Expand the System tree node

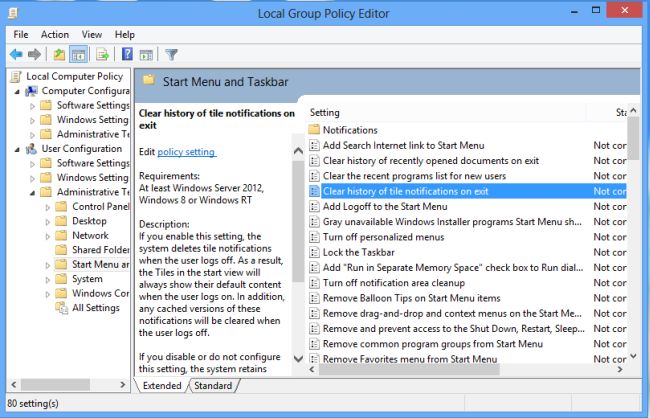tap(48, 280)
